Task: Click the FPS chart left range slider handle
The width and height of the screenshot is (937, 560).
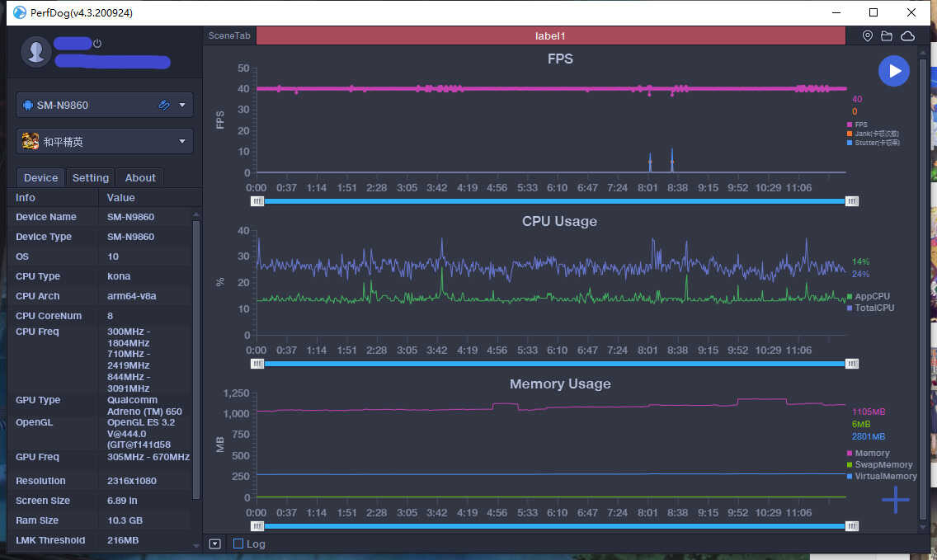Action: point(257,200)
